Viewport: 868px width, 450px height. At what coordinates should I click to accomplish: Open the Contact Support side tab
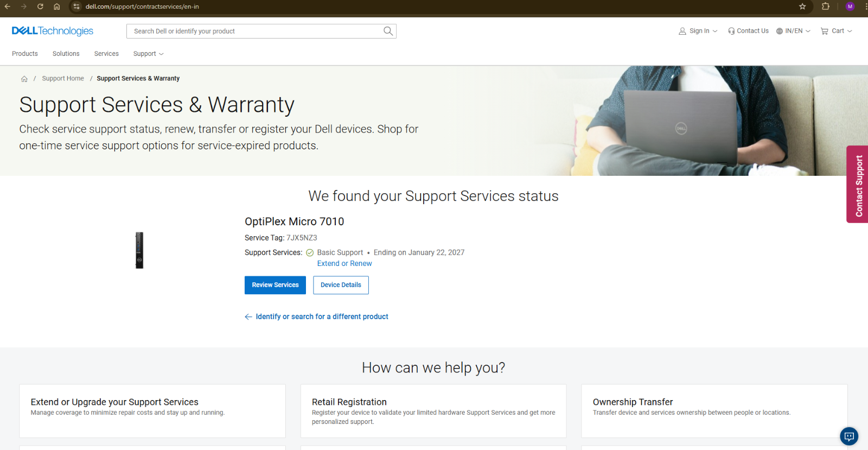[x=858, y=185]
